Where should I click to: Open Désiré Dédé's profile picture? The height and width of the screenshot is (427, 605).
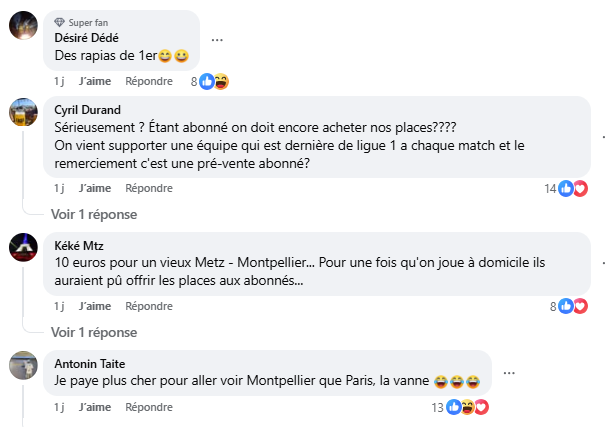coord(24,25)
